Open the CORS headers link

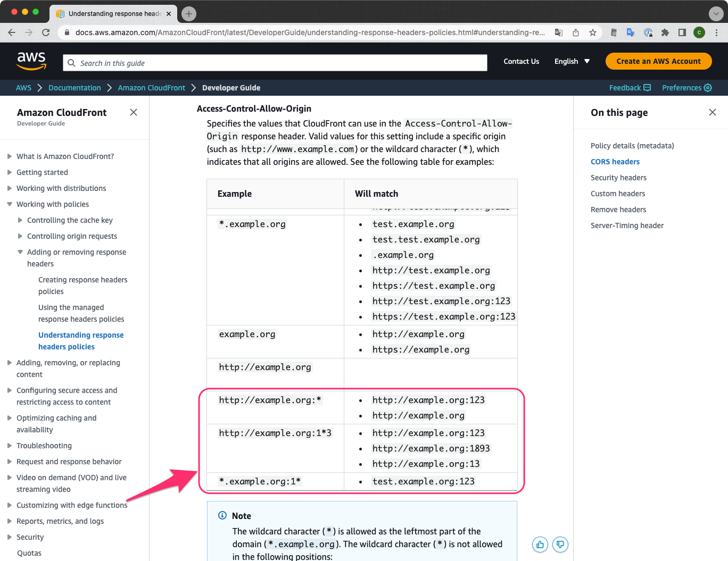(x=615, y=162)
